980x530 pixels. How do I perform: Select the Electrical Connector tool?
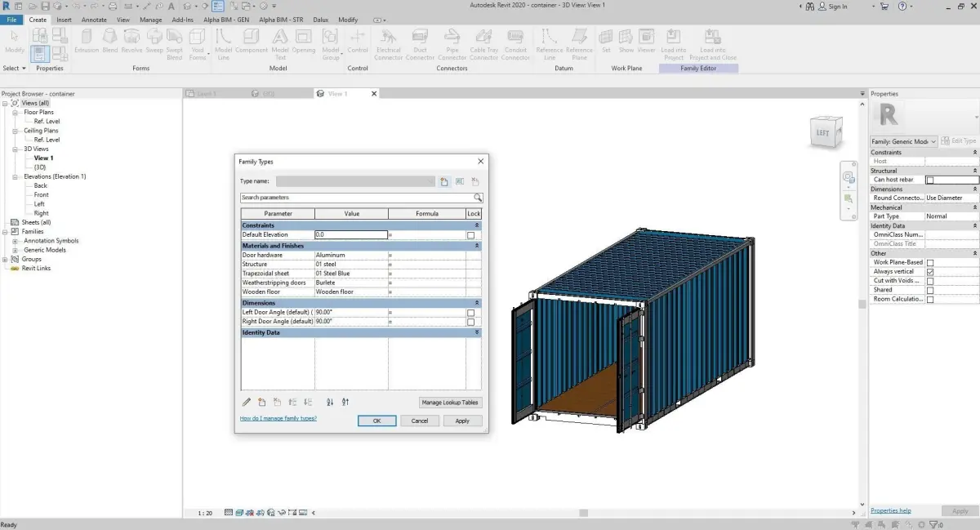point(389,44)
